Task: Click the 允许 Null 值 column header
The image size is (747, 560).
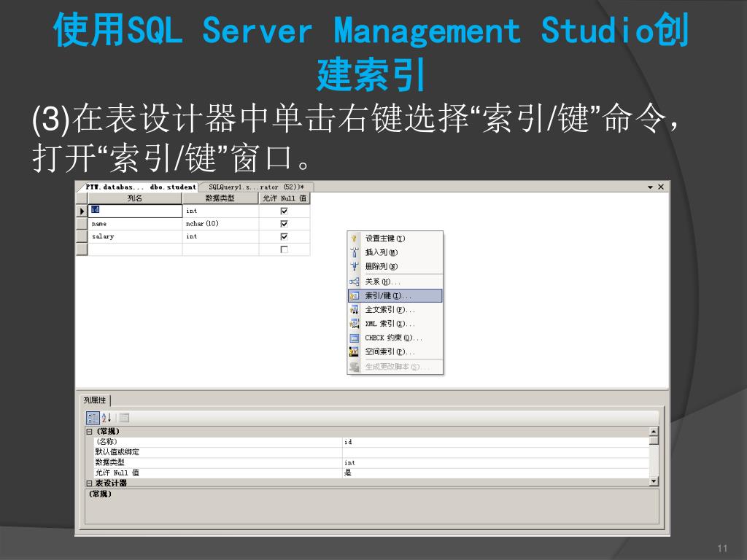Action: tap(285, 198)
